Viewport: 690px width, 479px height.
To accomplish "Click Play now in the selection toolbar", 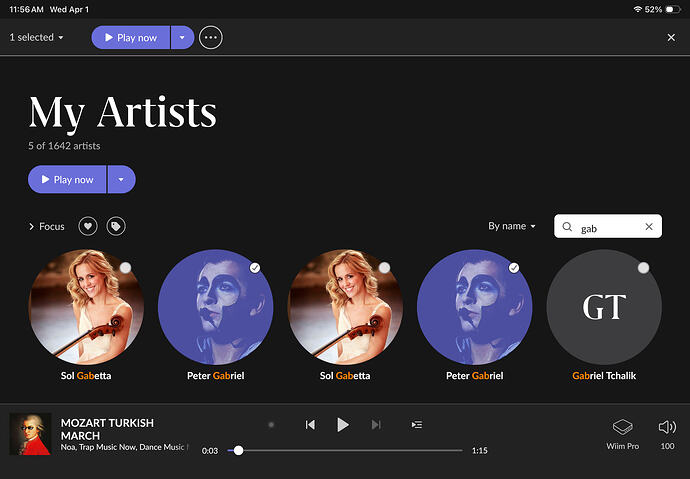I will point(131,38).
